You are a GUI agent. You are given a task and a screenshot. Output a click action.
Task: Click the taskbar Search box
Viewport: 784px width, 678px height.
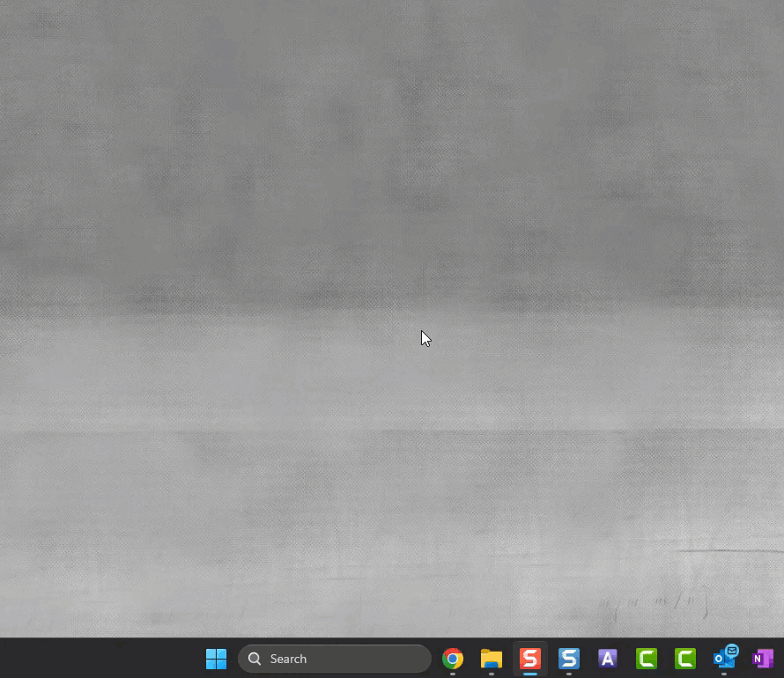point(335,659)
